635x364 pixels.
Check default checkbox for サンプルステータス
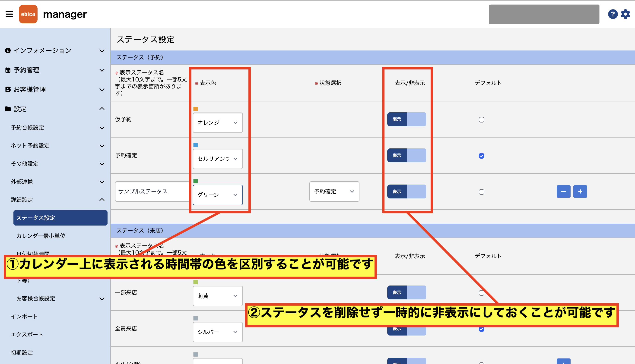pyautogui.click(x=481, y=192)
